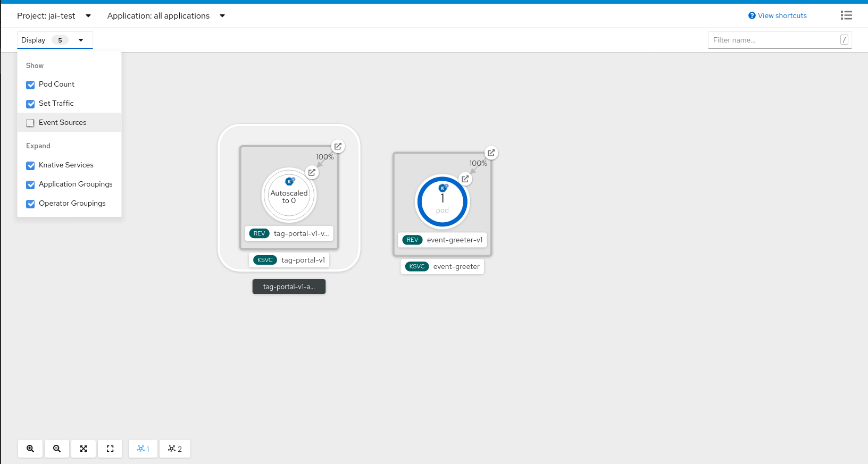Open the Project jai-test dropdown

[x=54, y=15]
